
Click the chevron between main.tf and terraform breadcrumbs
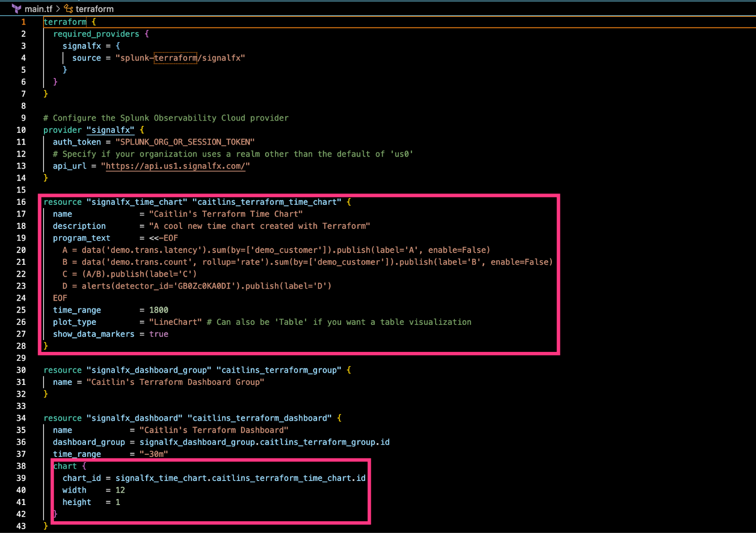click(58, 8)
